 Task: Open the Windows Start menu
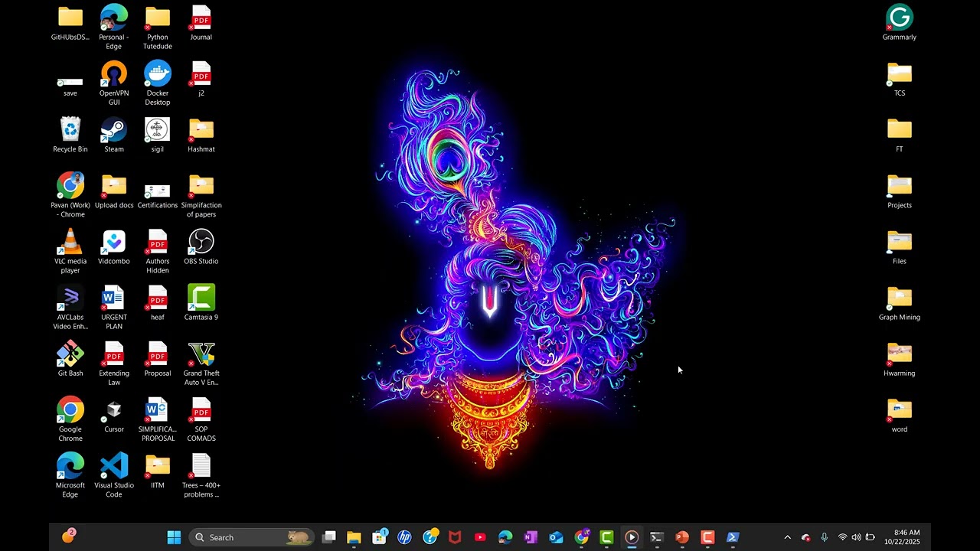(174, 537)
